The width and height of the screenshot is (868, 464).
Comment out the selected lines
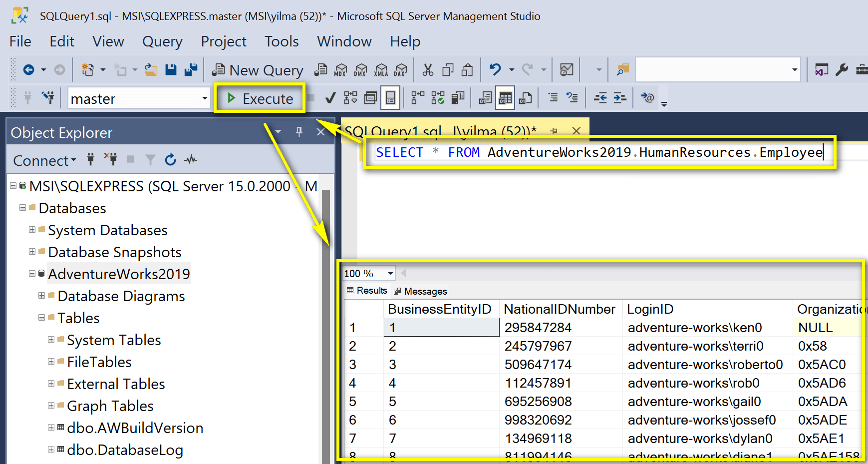pyautogui.click(x=553, y=98)
